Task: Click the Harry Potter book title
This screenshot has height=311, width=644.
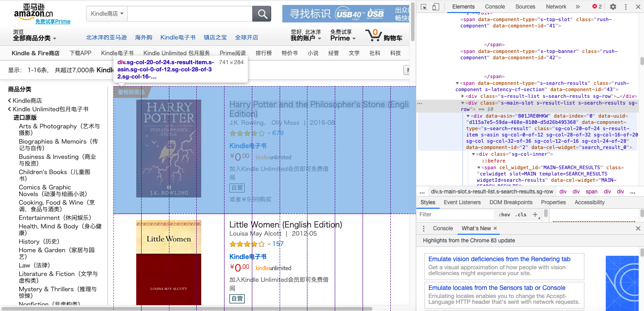Action: 319,109
